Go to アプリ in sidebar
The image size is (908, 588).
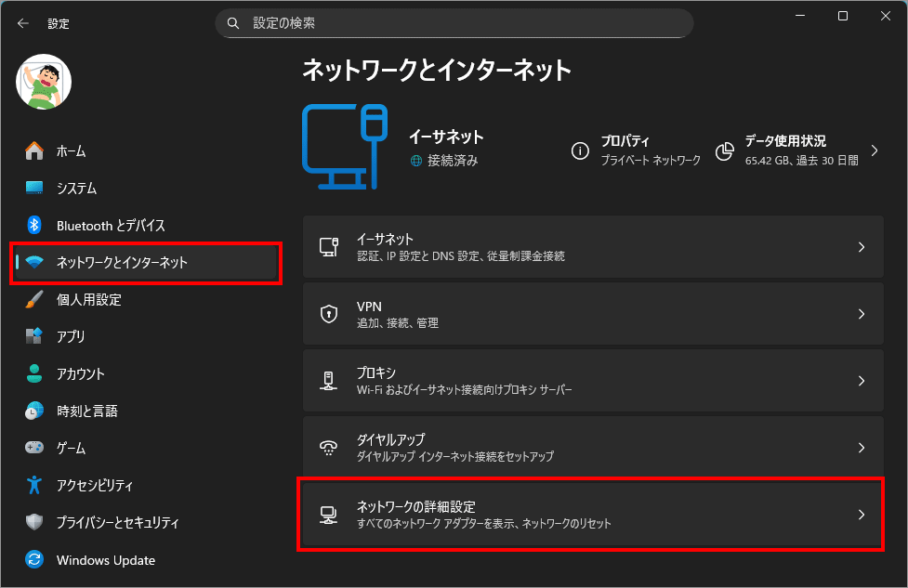pos(71,336)
